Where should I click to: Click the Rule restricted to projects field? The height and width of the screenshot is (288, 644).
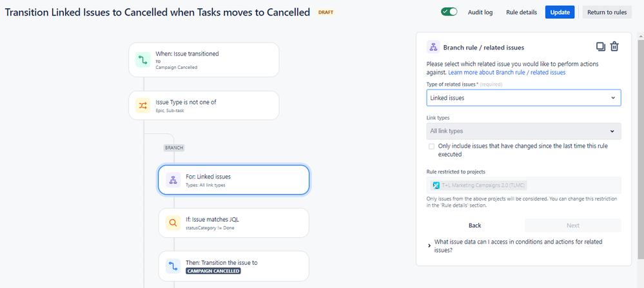click(x=523, y=185)
